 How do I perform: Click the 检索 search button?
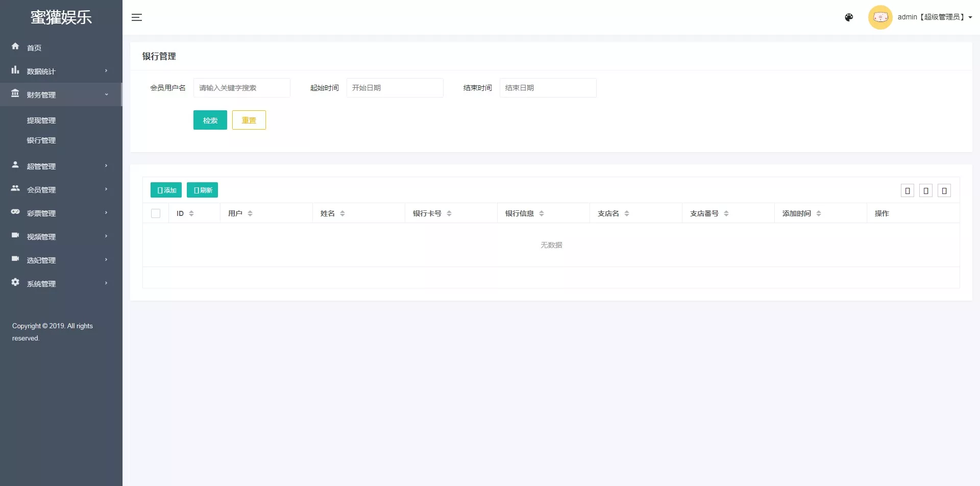(210, 120)
